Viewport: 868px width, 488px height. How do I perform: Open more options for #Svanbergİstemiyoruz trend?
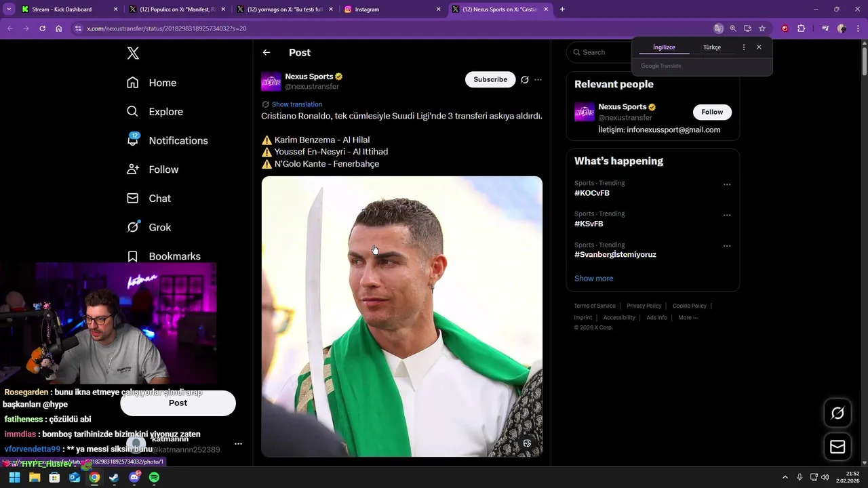(x=727, y=246)
